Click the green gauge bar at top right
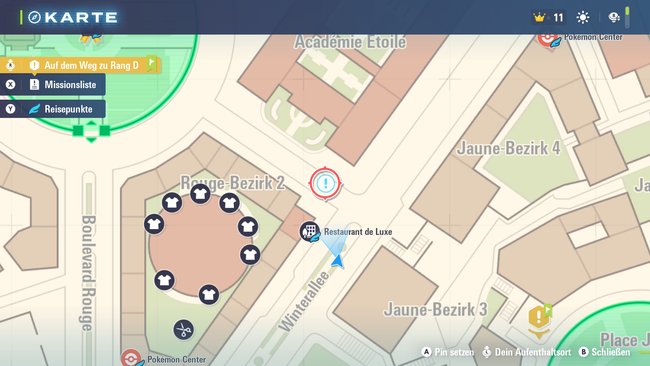Image resolution: width=650 pixels, height=366 pixels. pyautogui.click(x=627, y=17)
